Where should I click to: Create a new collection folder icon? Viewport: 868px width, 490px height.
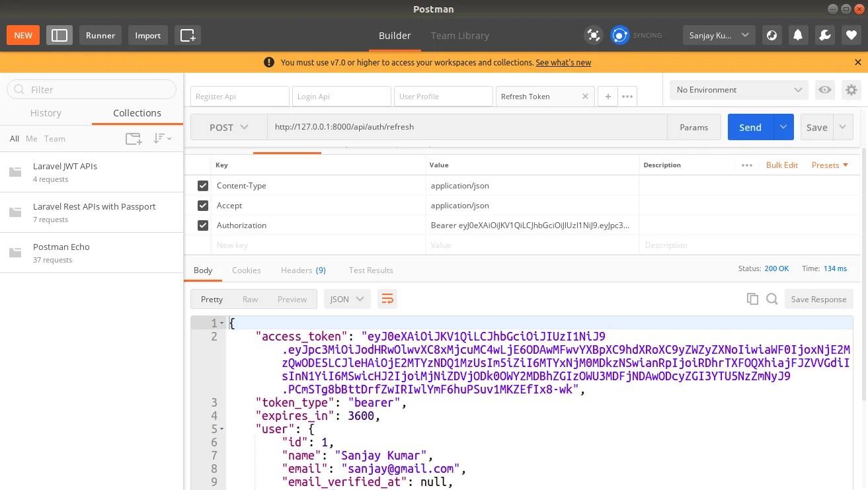(x=134, y=138)
